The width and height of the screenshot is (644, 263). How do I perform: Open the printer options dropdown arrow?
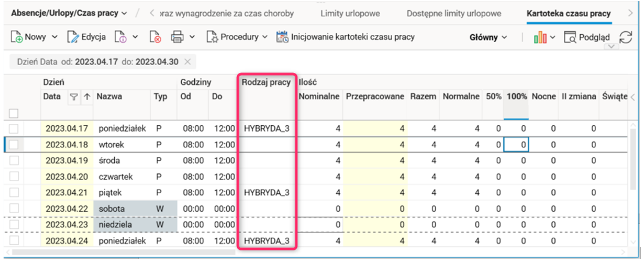(192, 37)
